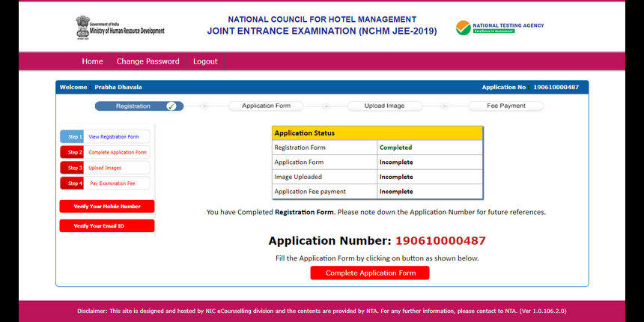The image size is (644, 322).
Task: Click the Image Uploaded row label
Action: click(298, 177)
